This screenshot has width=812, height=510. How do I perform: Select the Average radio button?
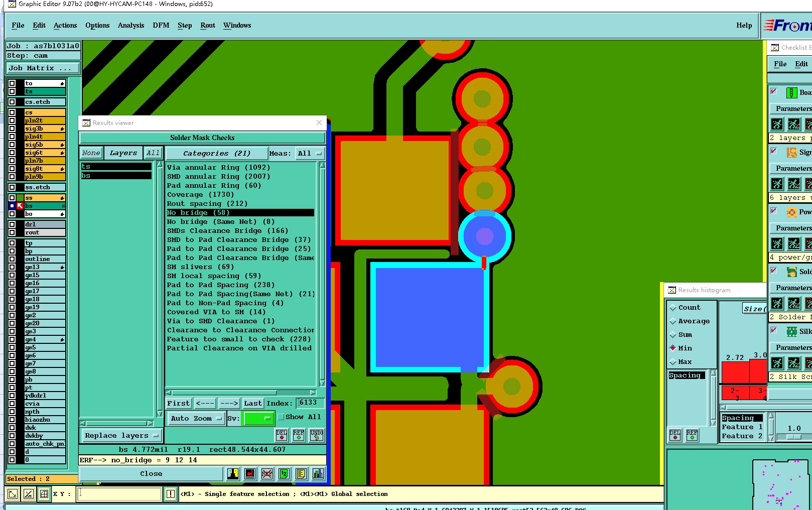pyautogui.click(x=673, y=321)
